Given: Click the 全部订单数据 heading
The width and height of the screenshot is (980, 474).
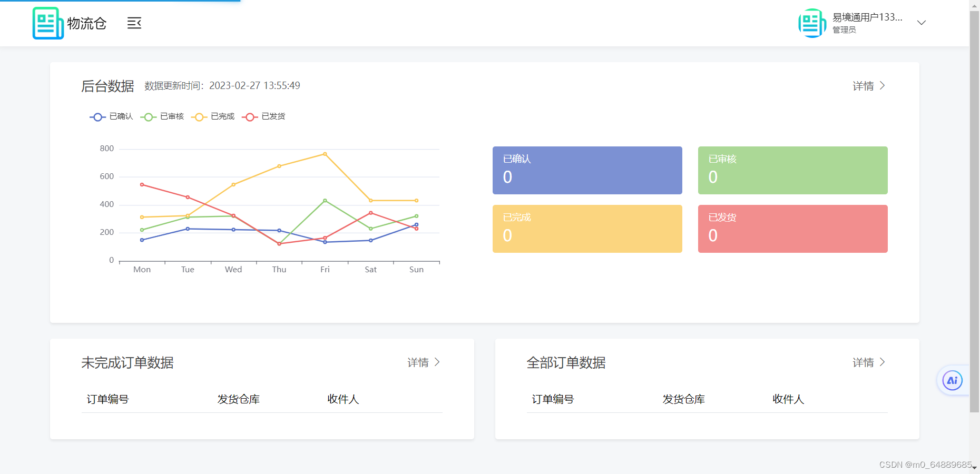Looking at the screenshot, I should coord(566,363).
